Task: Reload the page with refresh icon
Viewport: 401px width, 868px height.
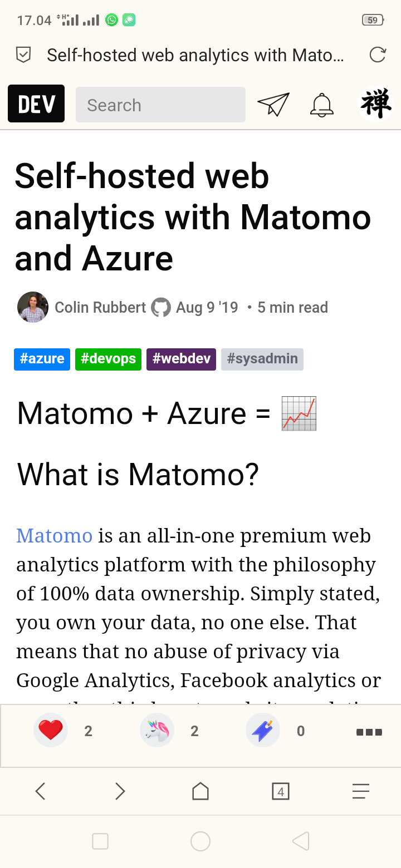Action: pos(378,55)
